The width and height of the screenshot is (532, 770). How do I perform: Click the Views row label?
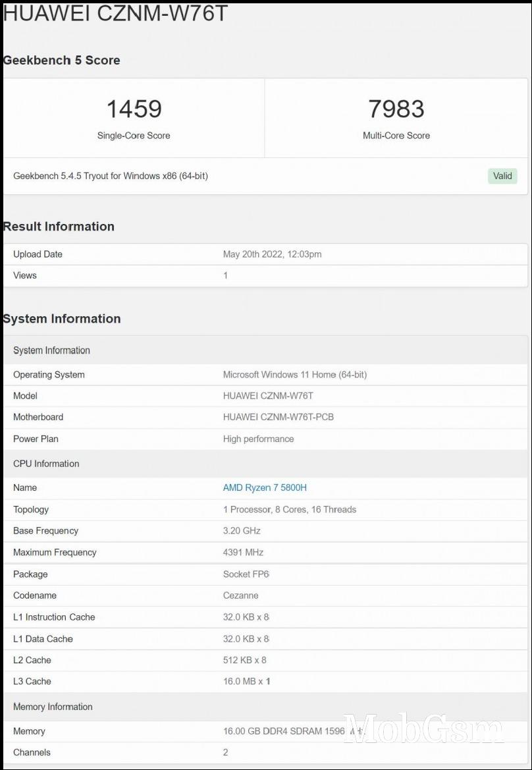tap(25, 275)
